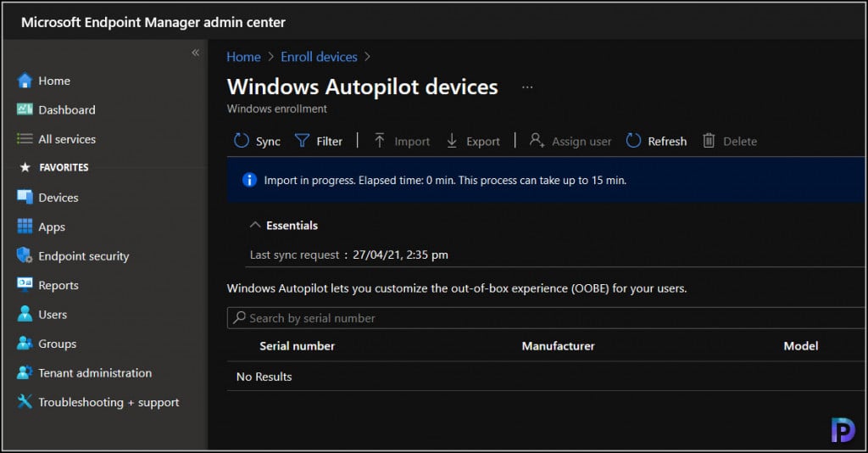Viewport: 868px width, 453px height.
Task: Focus the Search by serial number field
Action: (547, 318)
